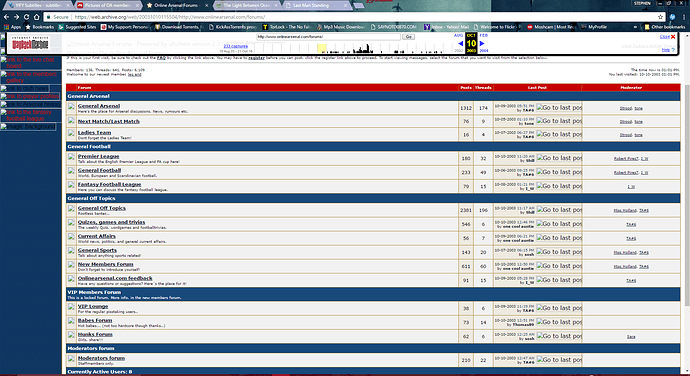Image resolution: width=690 pixels, height=376 pixels.
Task: Go back with the browser back arrow
Action: pos(6,17)
